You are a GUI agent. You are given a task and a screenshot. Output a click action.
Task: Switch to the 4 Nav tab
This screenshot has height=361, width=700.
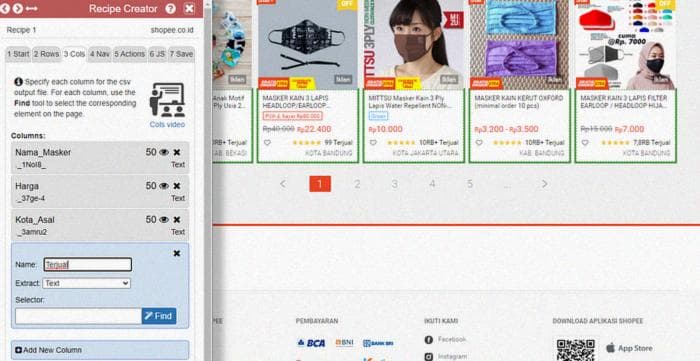click(x=99, y=54)
